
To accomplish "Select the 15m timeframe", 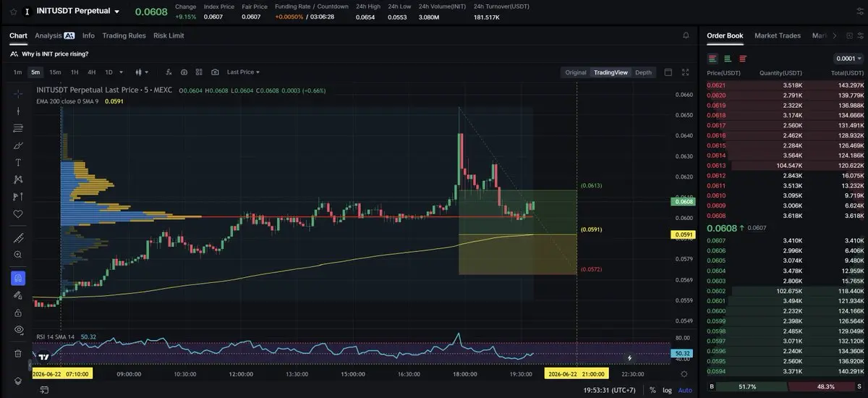I will click(x=55, y=72).
